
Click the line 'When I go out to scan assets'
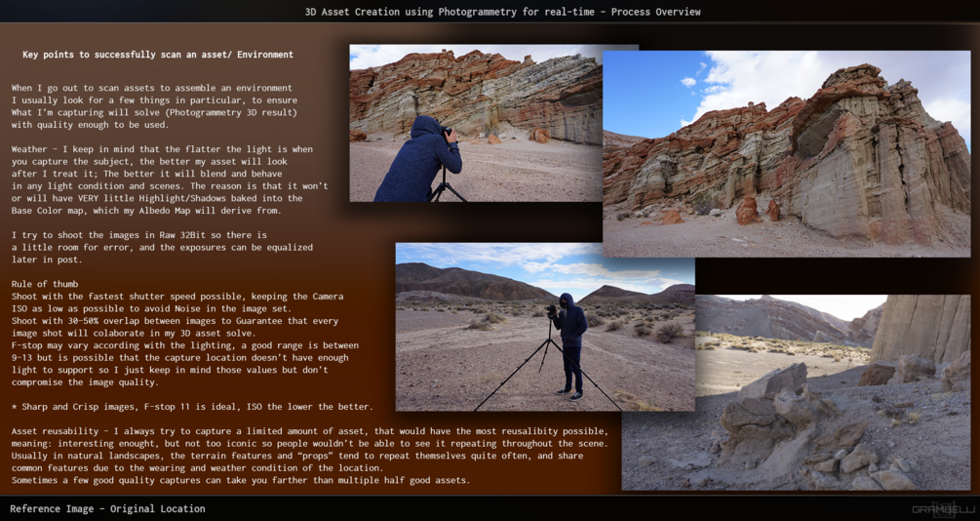(152, 88)
